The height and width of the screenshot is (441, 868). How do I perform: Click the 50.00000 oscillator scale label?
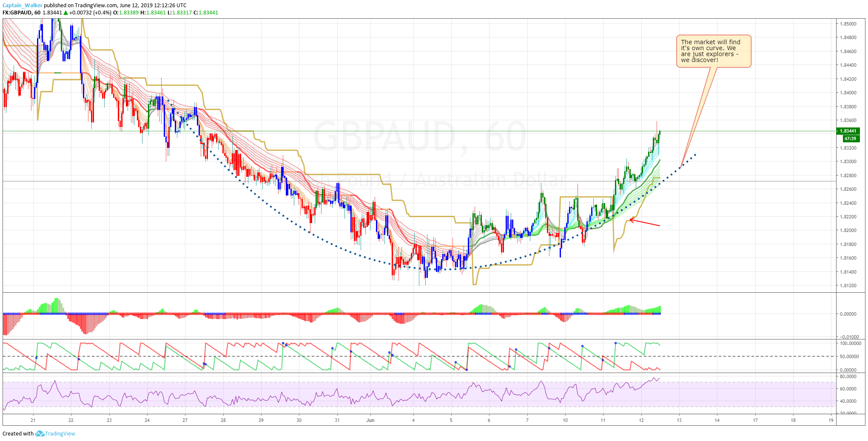point(850,356)
